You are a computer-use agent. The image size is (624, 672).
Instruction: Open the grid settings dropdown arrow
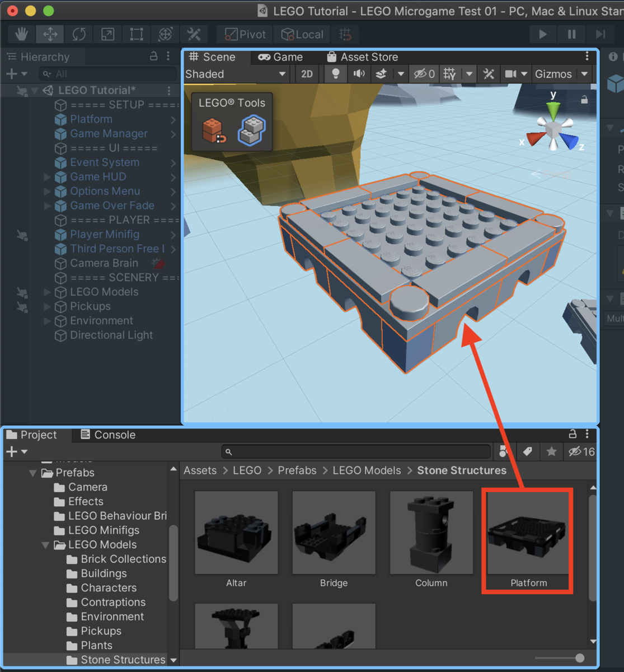click(469, 74)
